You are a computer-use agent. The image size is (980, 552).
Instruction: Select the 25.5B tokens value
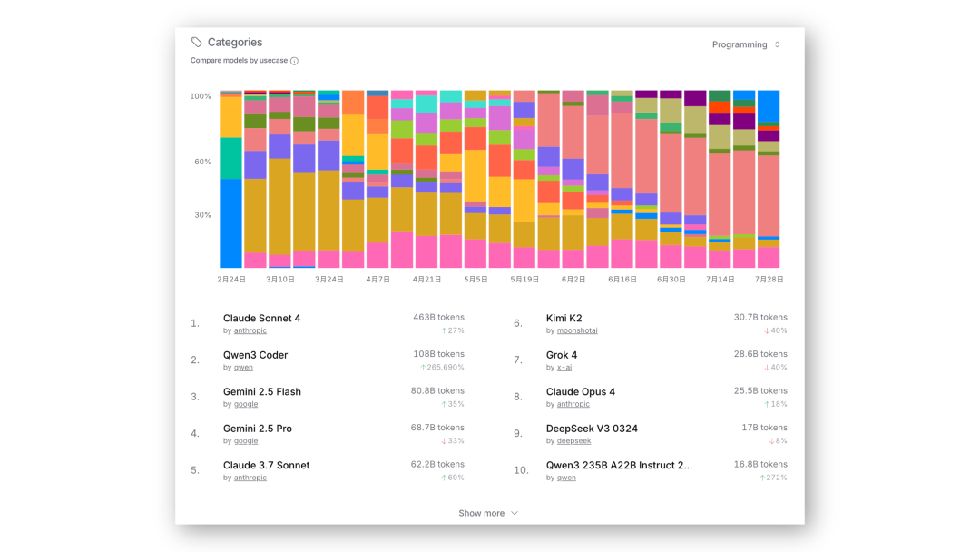click(x=760, y=390)
